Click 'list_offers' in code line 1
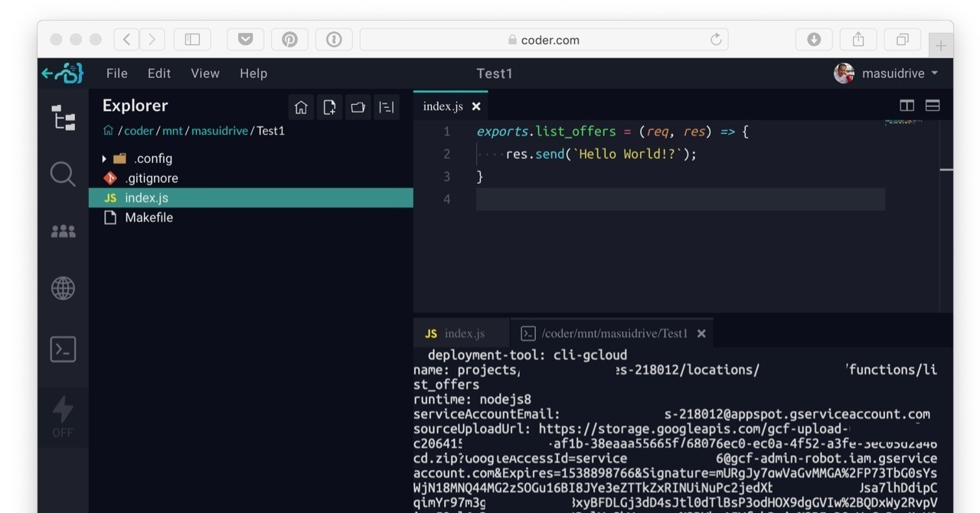This screenshot has height=513, width=980. click(577, 132)
